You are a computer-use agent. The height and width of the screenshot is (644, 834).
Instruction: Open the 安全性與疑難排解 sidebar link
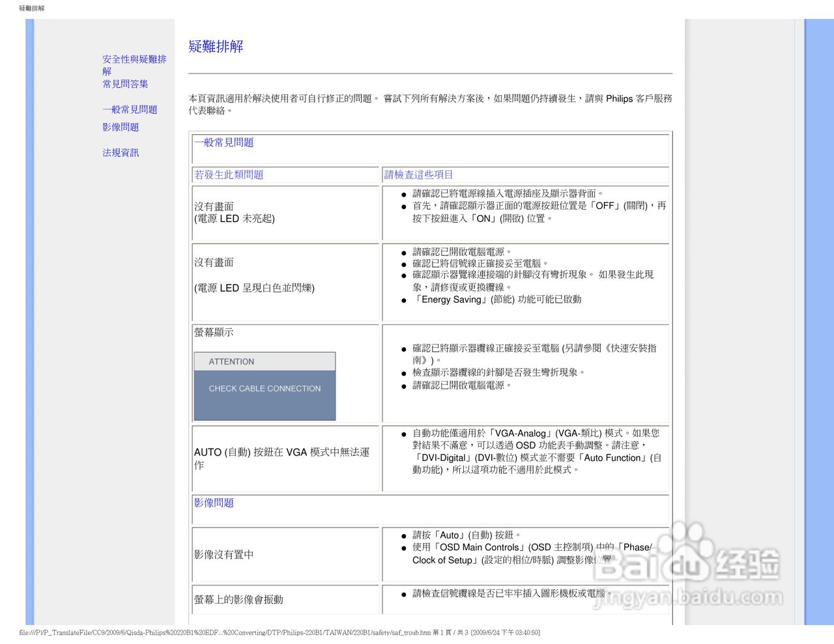tap(134, 65)
